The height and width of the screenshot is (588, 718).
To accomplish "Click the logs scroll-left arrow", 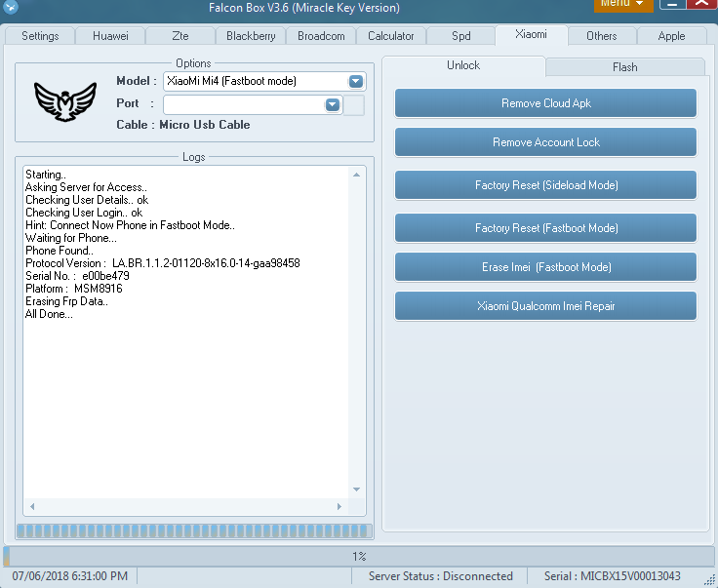I will point(32,506).
